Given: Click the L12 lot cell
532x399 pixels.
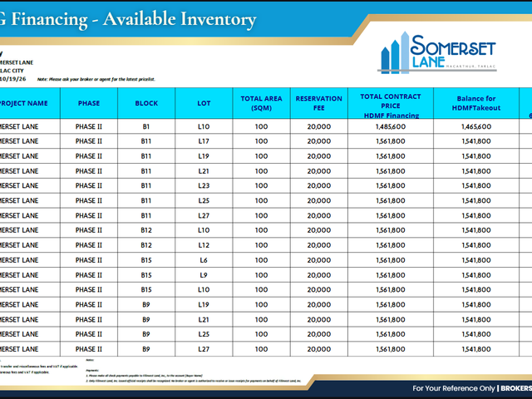Looking at the screenshot, I should (x=204, y=245).
